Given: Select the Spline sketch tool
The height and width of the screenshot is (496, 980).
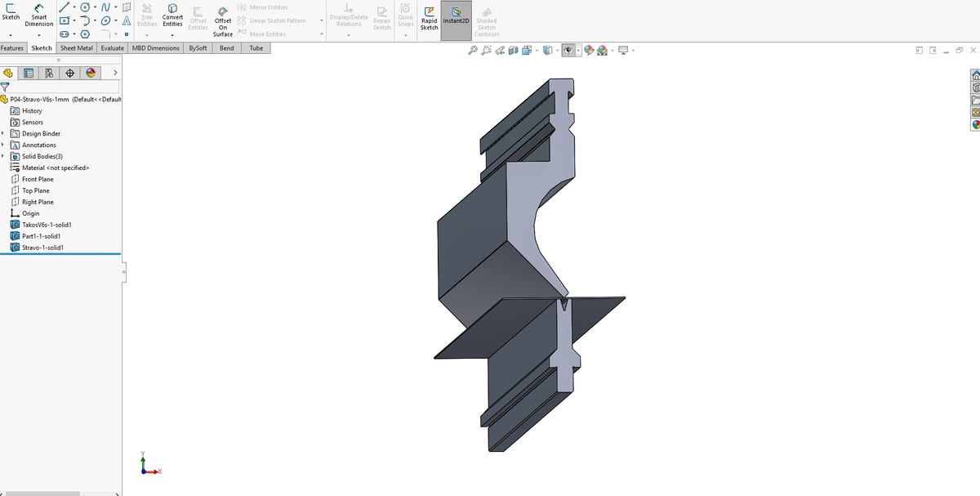Looking at the screenshot, I should [106, 7].
